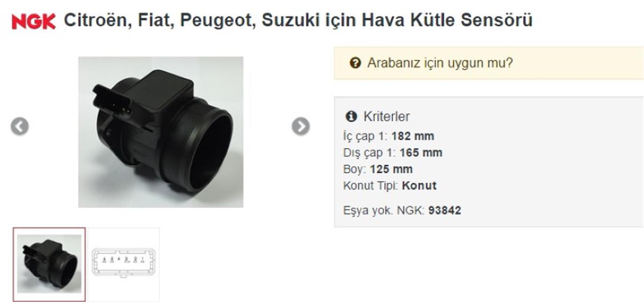
Task: Select the sensor photo thumbnail
Action: pos(49,264)
